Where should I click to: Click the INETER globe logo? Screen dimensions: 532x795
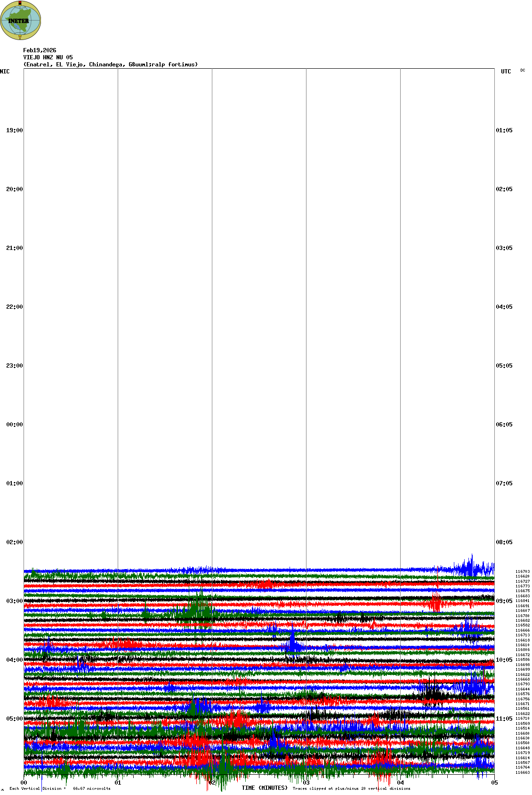pyautogui.click(x=21, y=20)
